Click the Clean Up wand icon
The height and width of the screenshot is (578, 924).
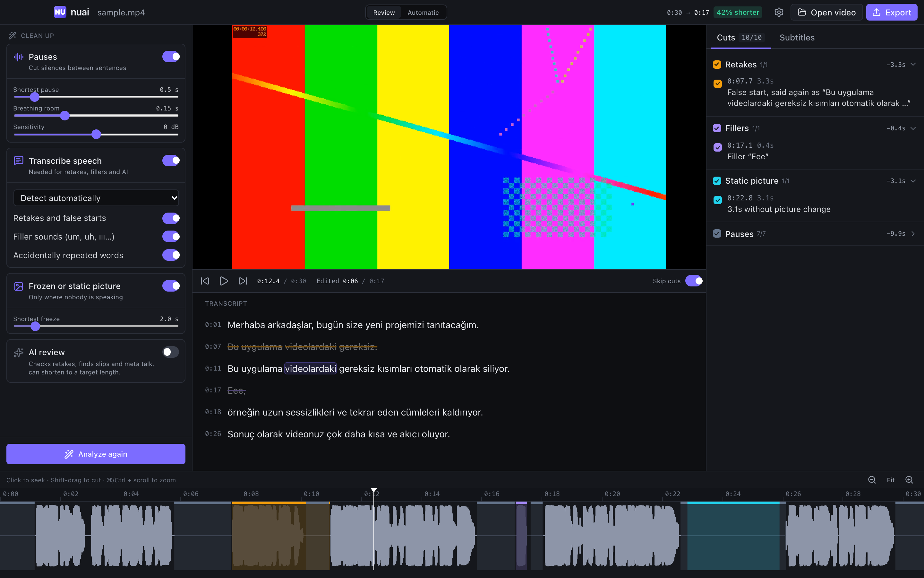(13, 36)
